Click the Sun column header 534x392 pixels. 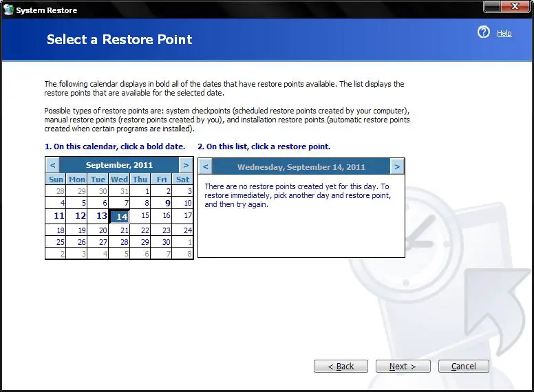56,179
